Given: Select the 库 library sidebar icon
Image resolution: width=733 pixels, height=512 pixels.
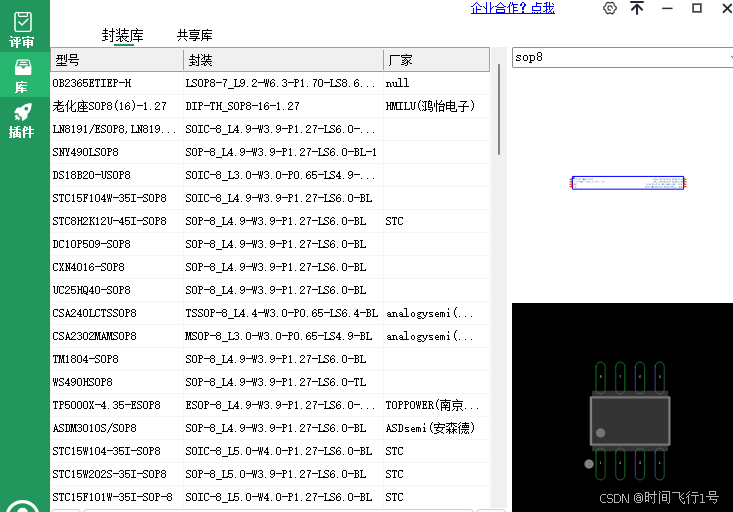Looking at the screenshot, I should pos(22,75).
